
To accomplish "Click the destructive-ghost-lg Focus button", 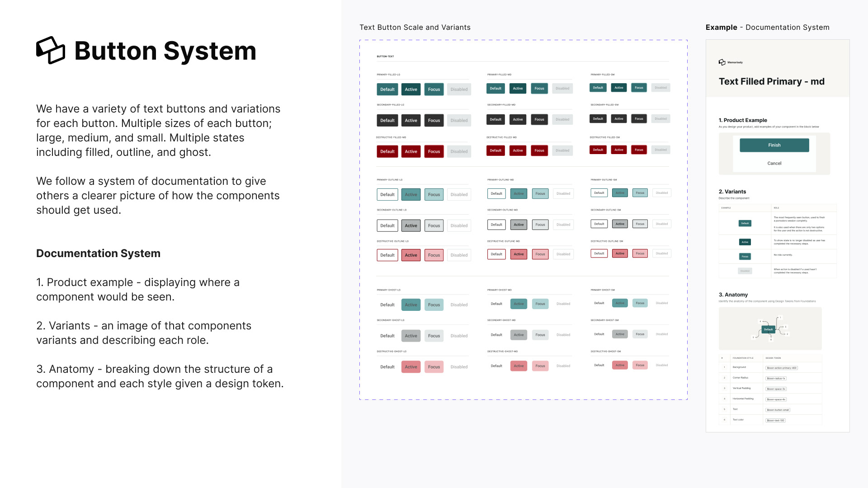I will point(434,367).
